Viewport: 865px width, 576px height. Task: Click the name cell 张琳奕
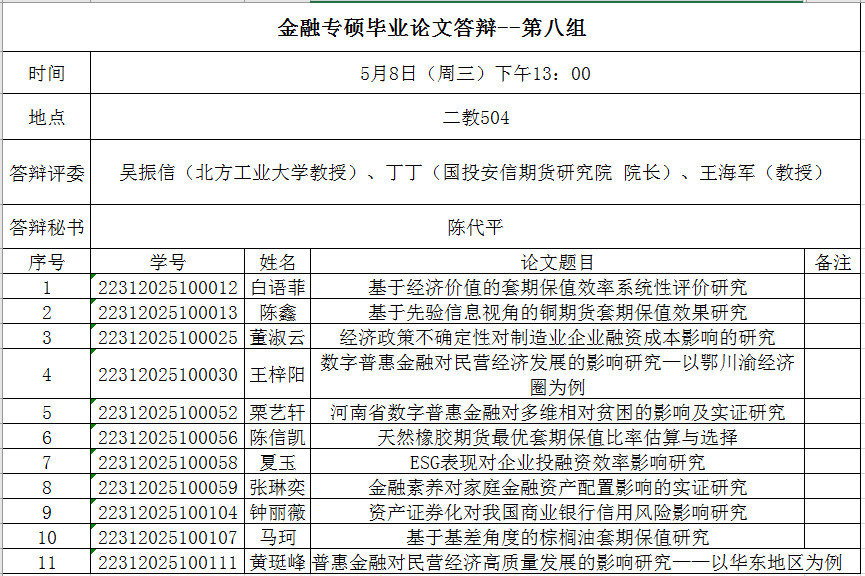tap(277, 487)
